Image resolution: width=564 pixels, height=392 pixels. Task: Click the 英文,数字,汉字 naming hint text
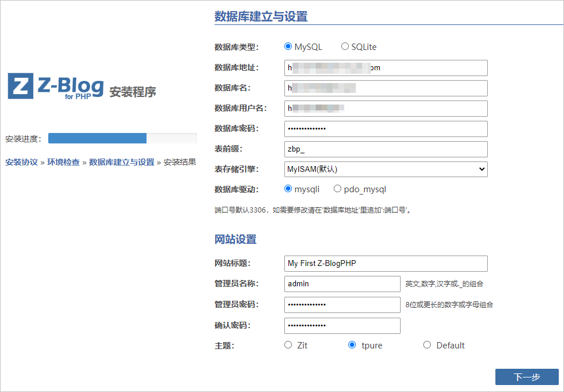(444, 284)
